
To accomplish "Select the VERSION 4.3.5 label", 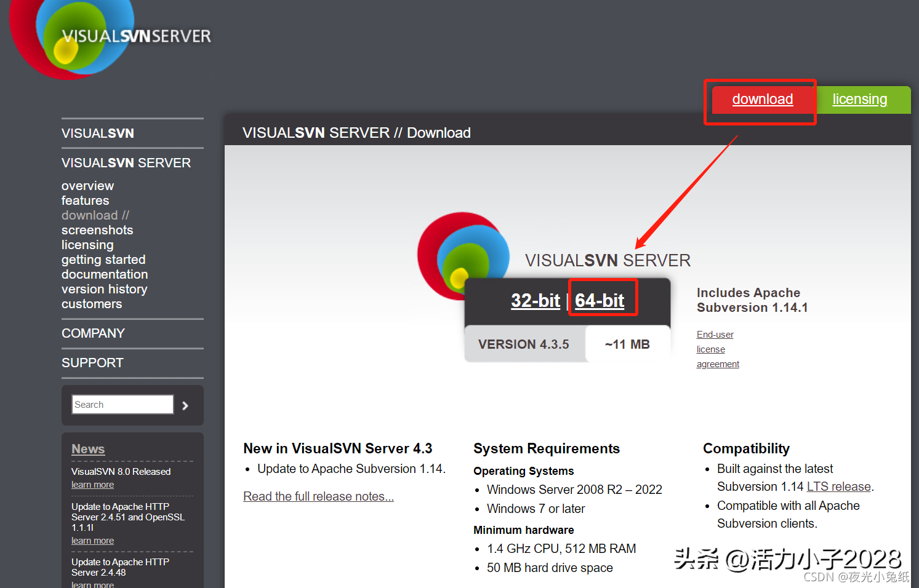I will [x=524, y=344].
